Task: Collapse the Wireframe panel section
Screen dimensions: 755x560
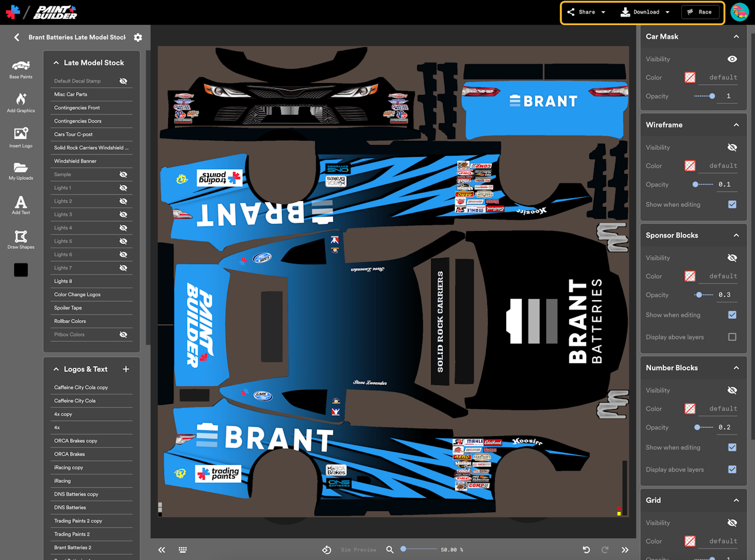Action: 736,125
